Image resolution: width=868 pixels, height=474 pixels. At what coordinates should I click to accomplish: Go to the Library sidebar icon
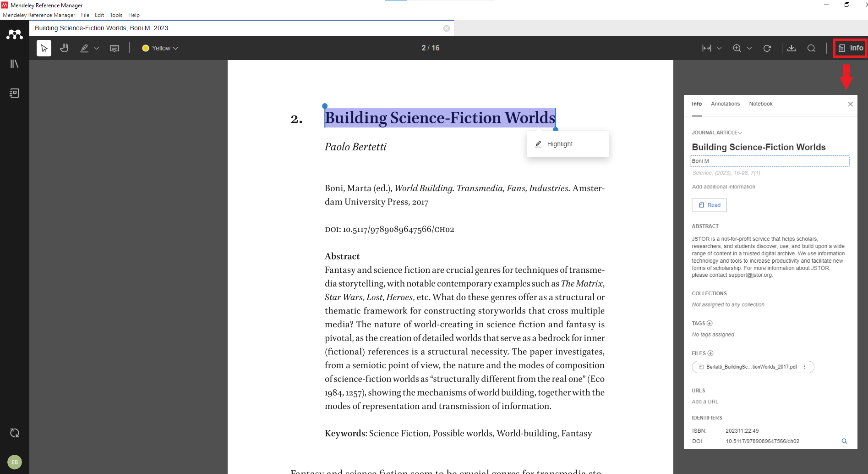(15, 64)
